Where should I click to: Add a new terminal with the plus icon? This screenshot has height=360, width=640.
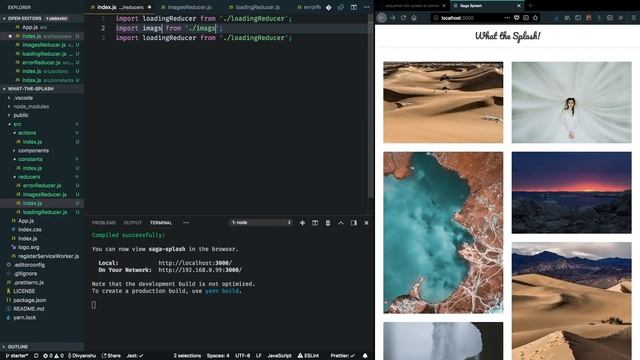tap(302, 223)
